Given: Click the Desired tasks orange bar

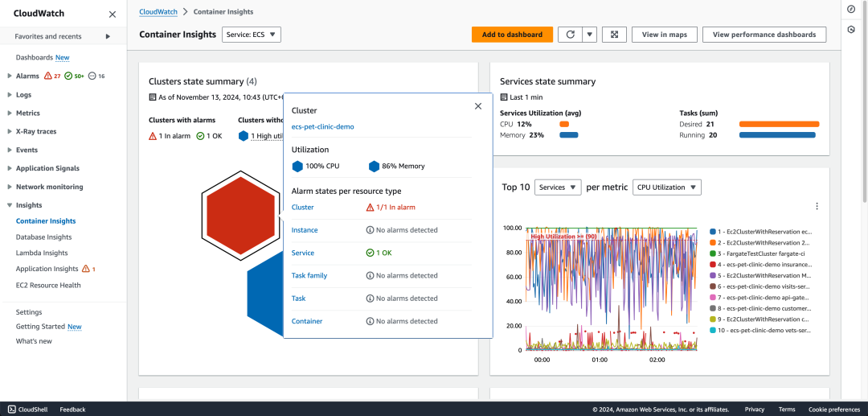Looking at the screenshot, I should 779,125.
